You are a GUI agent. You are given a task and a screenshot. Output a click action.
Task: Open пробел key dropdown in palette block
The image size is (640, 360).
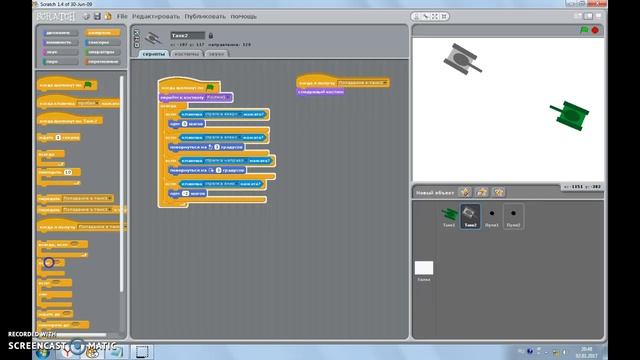click(x=88, y=103)
